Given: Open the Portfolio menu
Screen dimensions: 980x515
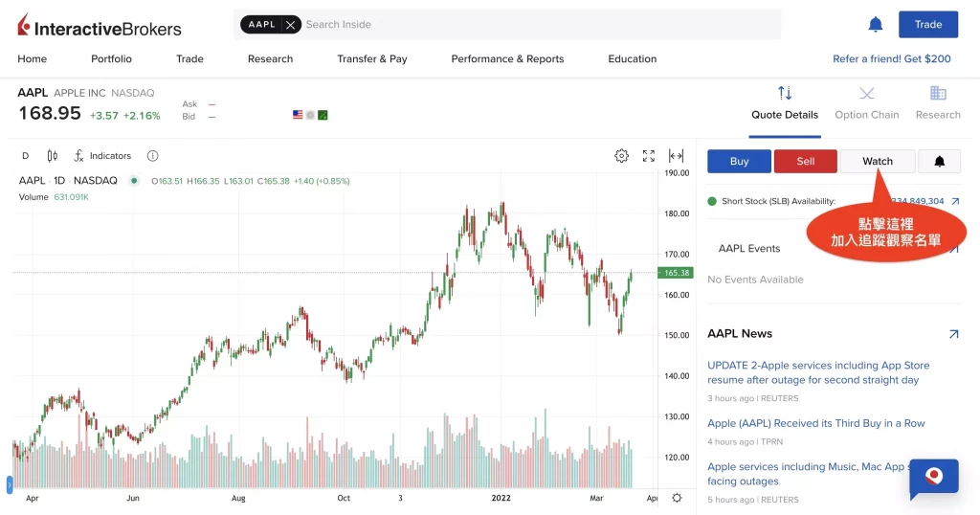Looking at the screenshot, I should [111, 58].
